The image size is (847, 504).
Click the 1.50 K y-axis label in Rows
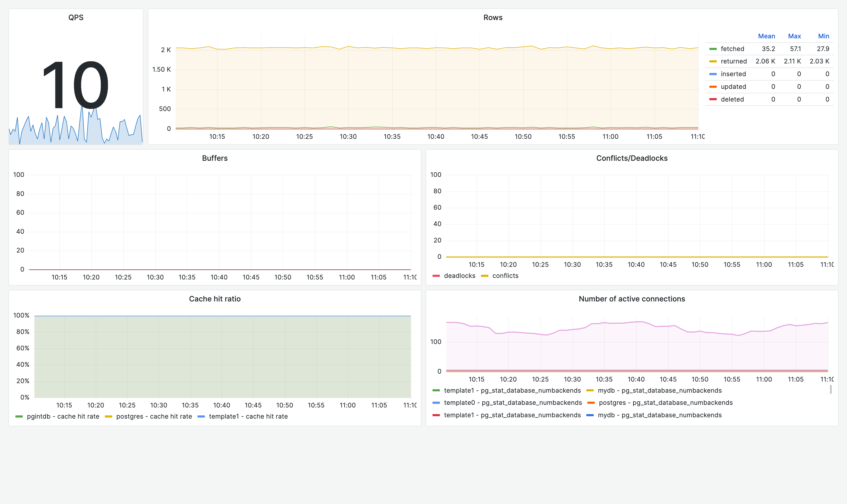pyautogui.click(x=161, y=69)
